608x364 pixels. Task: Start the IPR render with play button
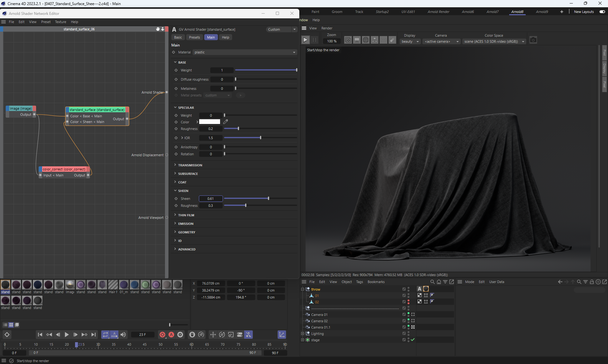click(x=305, y=40)
